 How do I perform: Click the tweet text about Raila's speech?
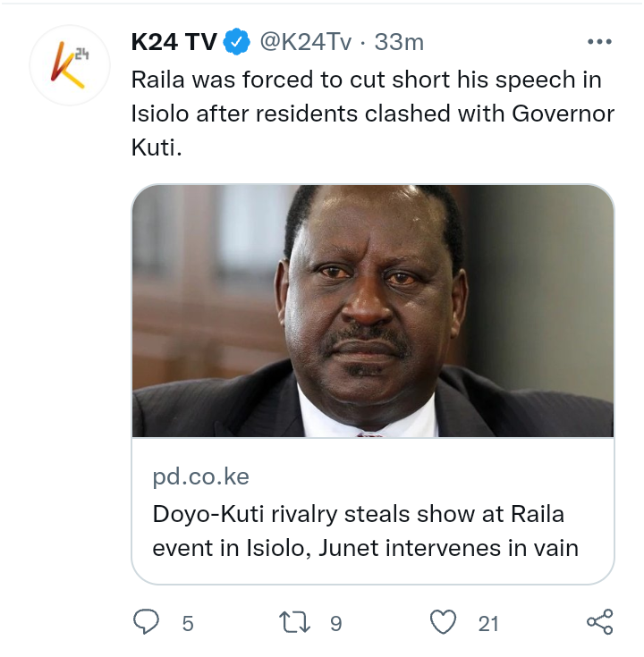(x=373, y=114)
